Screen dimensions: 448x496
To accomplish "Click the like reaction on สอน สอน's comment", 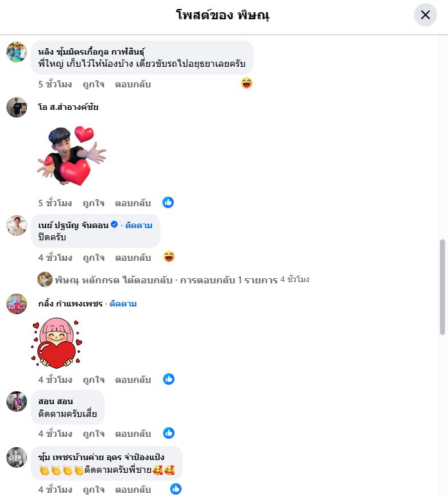I will [x=169, y=433].
